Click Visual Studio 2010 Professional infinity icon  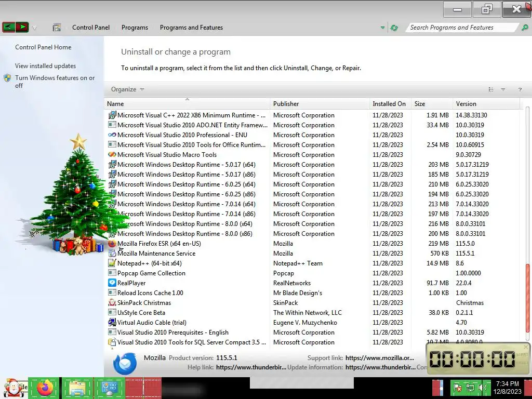(x=112, y=135)
